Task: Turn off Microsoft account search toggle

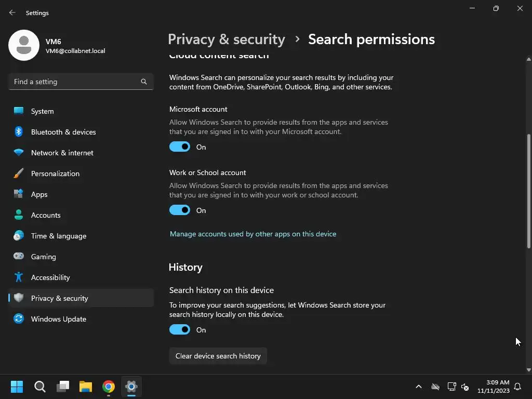Action: [180, 147]
